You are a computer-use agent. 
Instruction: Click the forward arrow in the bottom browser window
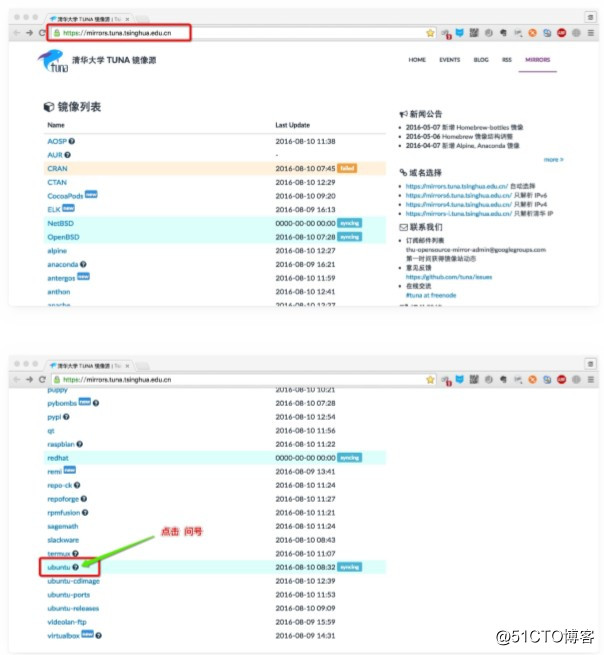click(x=29, y=379)
